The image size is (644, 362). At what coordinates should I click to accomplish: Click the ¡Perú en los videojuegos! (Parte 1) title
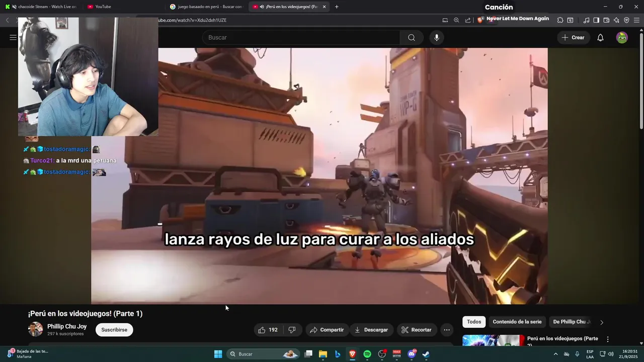click(85, 314)
